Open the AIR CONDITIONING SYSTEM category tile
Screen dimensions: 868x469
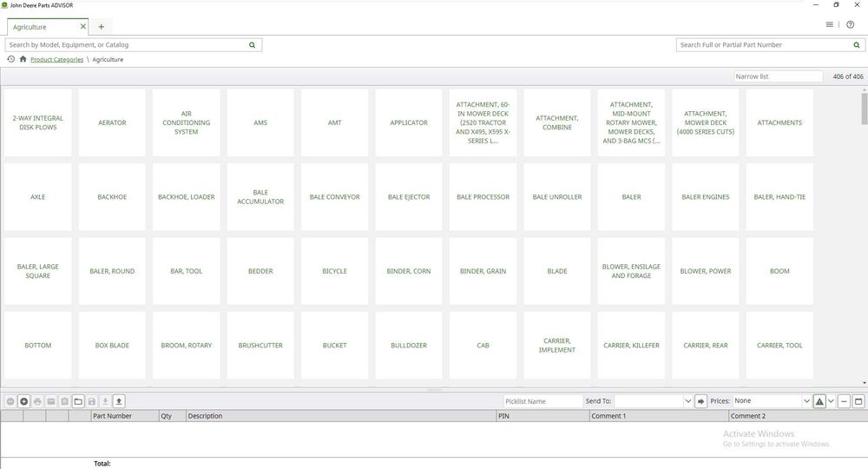[x=186, y=122]
